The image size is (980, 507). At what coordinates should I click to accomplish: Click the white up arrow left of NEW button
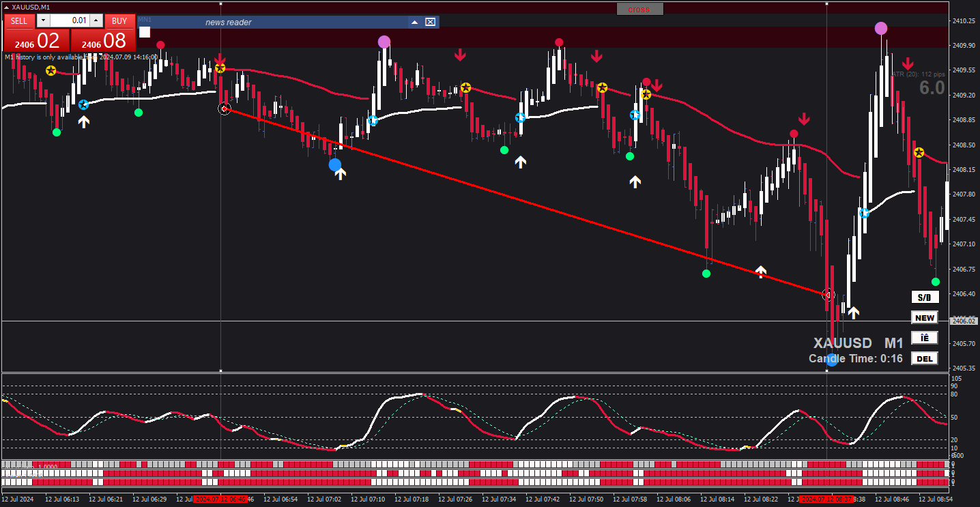click(x=853, y=313)
